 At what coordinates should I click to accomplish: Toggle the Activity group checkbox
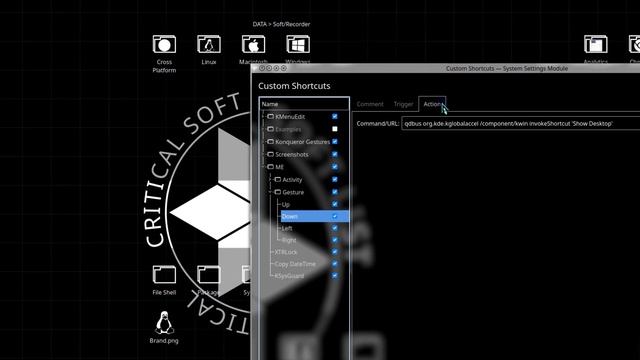pyautogui.click(x=335, y=180)
